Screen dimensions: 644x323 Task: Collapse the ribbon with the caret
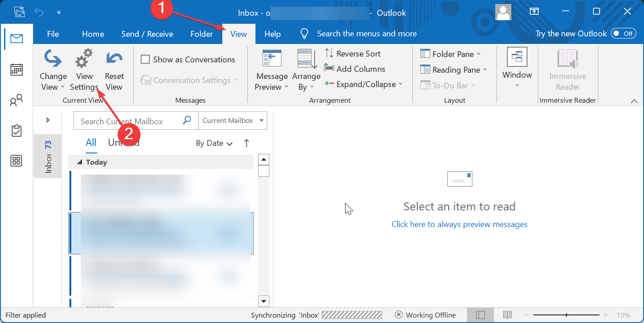pyautogui.click(x=634, y=101)
